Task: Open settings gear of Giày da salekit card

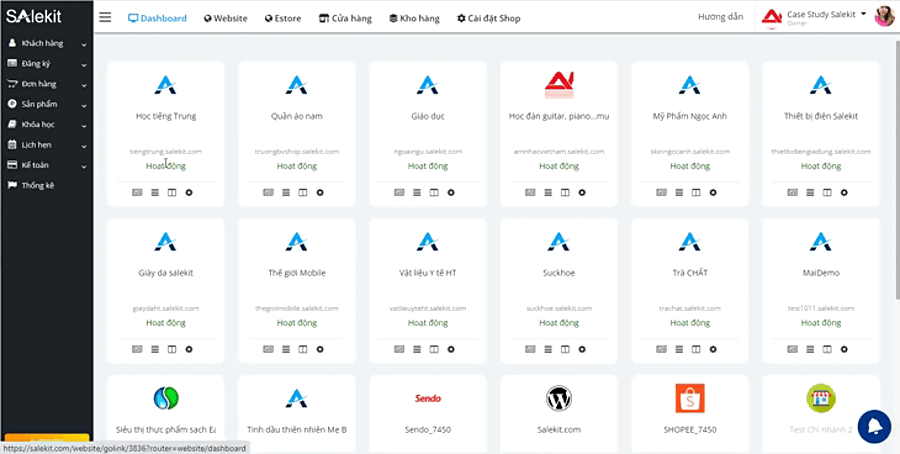Action: click(x=189, y=349)
